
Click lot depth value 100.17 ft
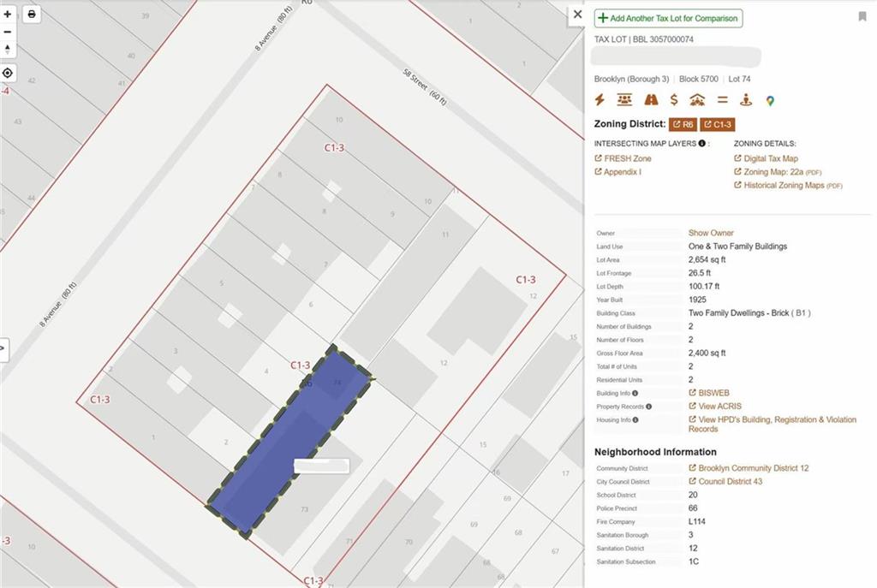click(704, 287)
